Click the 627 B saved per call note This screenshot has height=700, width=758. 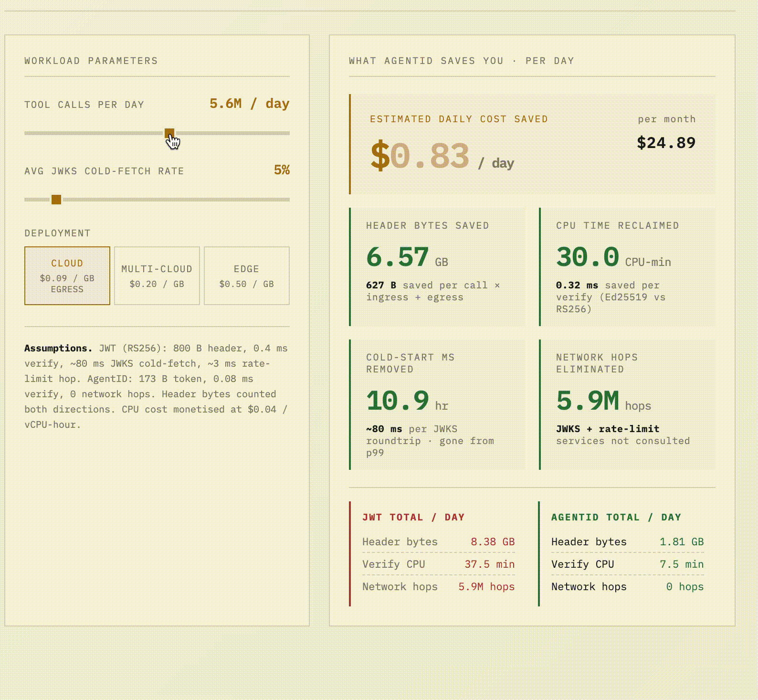(433, 291)
